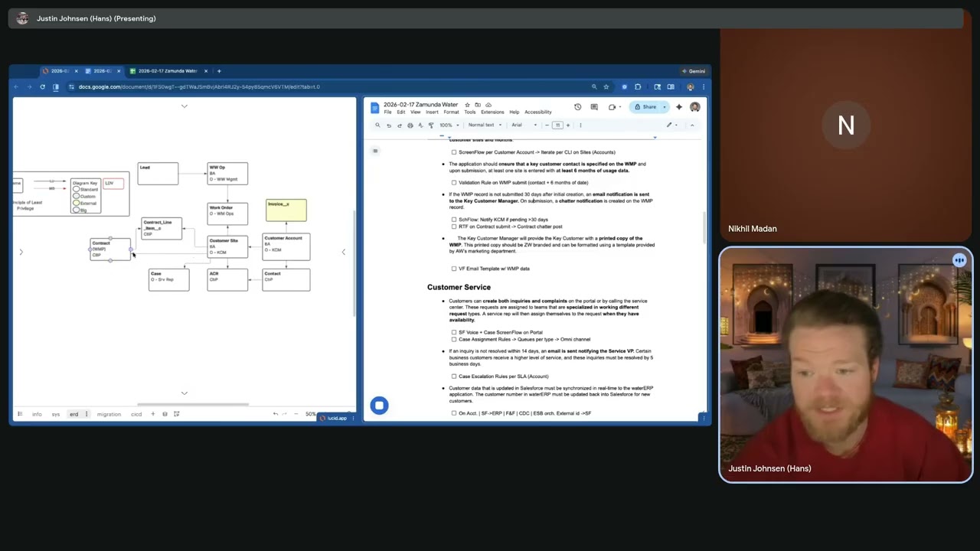980x551 pixels.
Task: Switch to Lucid 'migration' page tab
Action: click(109, 414)
